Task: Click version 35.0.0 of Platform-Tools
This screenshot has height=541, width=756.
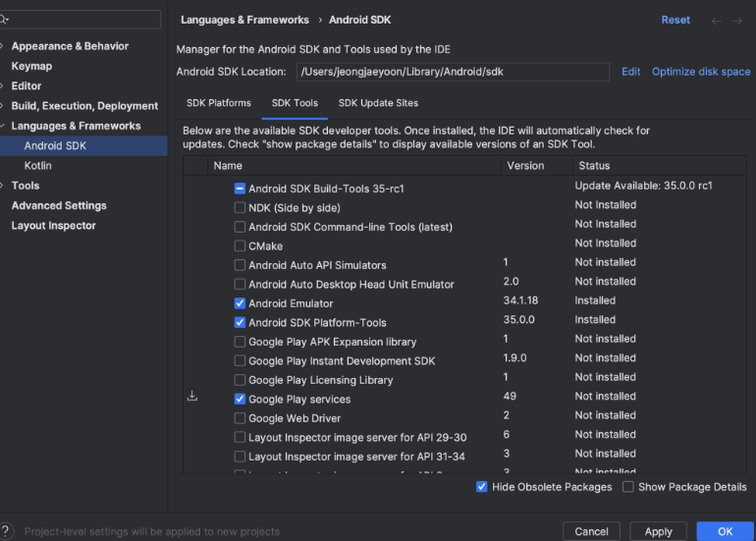Action: pyautogui.click(x=518, y=320)
